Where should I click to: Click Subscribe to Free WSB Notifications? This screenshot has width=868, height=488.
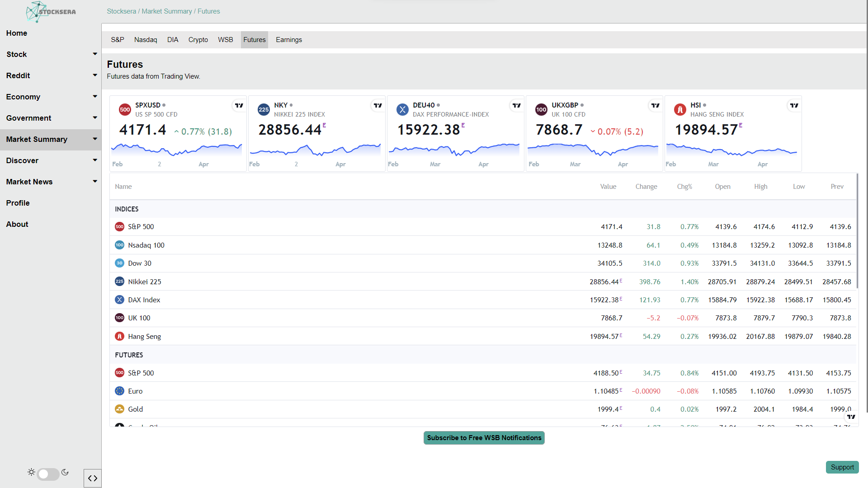click(484, 437)
